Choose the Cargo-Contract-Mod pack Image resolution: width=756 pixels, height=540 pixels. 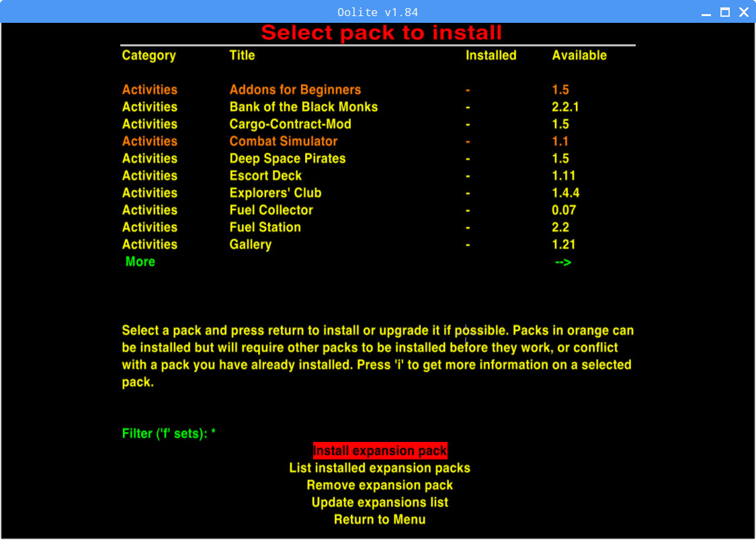[290, 124]
